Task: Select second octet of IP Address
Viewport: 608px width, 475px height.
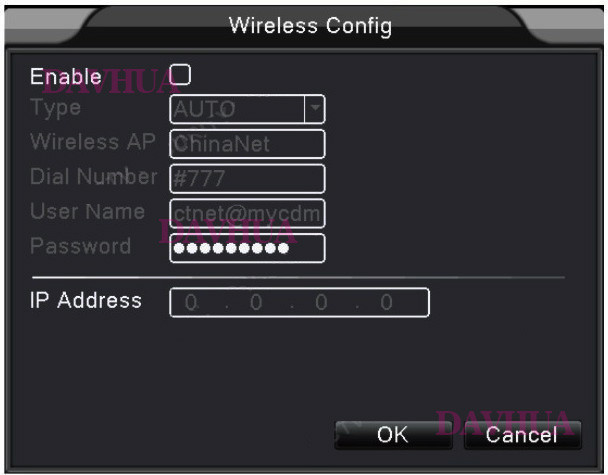Action: 255,302
